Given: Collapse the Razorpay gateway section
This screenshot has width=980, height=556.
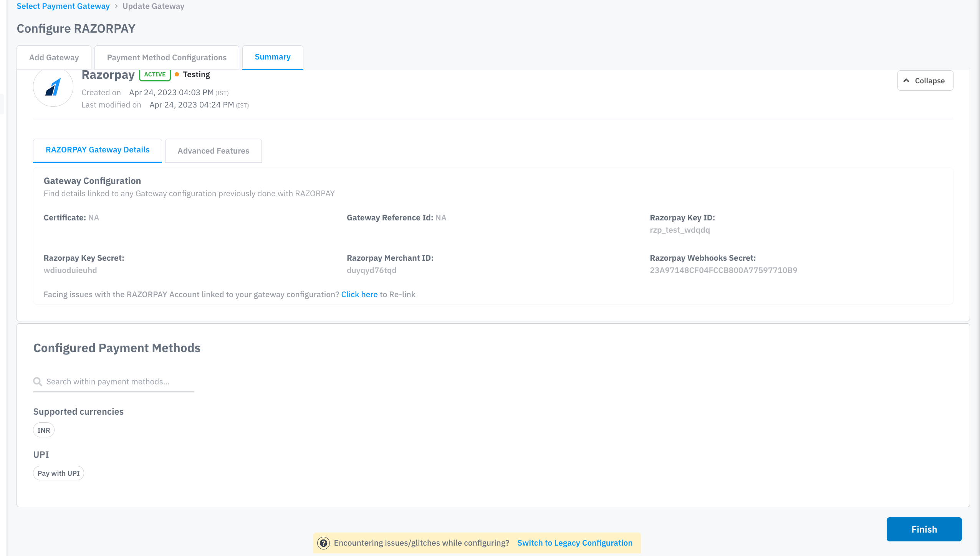Looking at the screenshot, I should click(925, 81).
